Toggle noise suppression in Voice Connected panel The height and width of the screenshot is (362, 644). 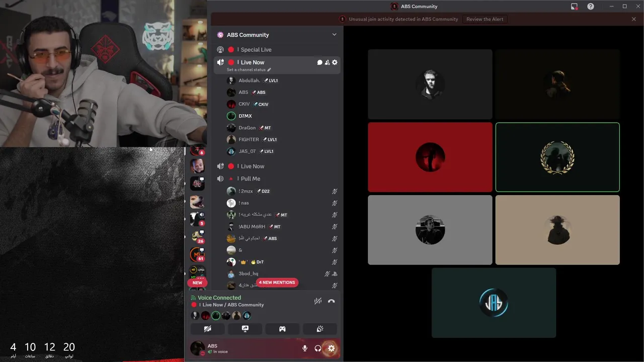318,301
